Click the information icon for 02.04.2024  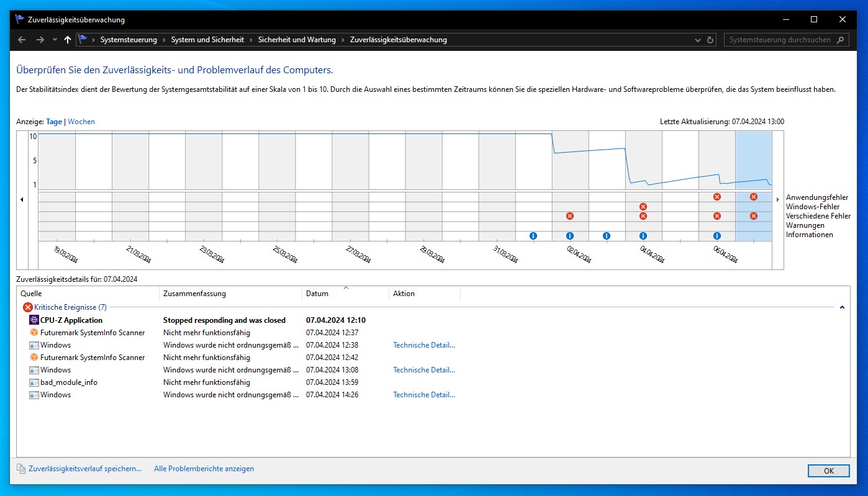[x=570, y=236]
